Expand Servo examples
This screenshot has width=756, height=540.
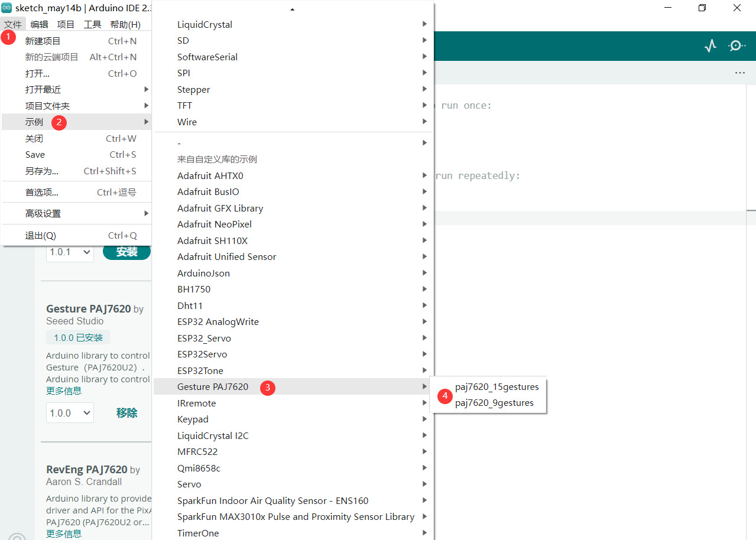(293, 484)
